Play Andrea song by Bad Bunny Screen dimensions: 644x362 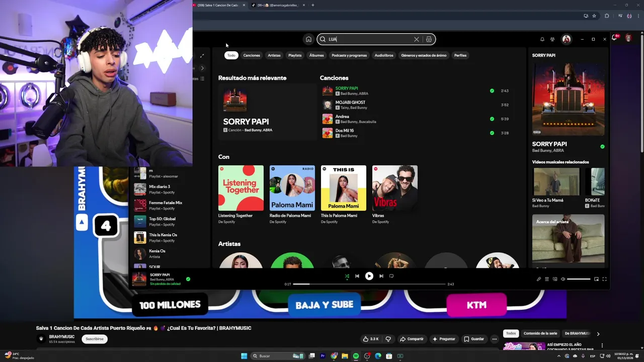(416, 119)
